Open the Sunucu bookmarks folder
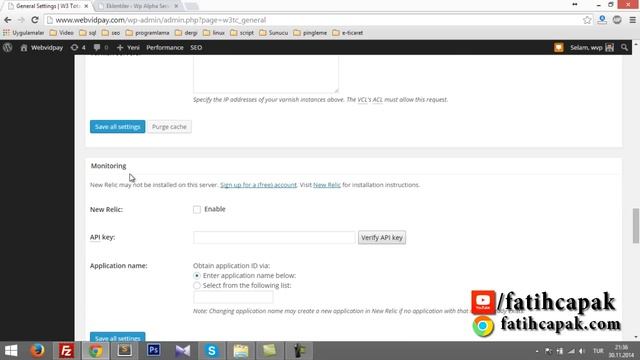Screen dimensions: 640x360 tap(273, 33)
